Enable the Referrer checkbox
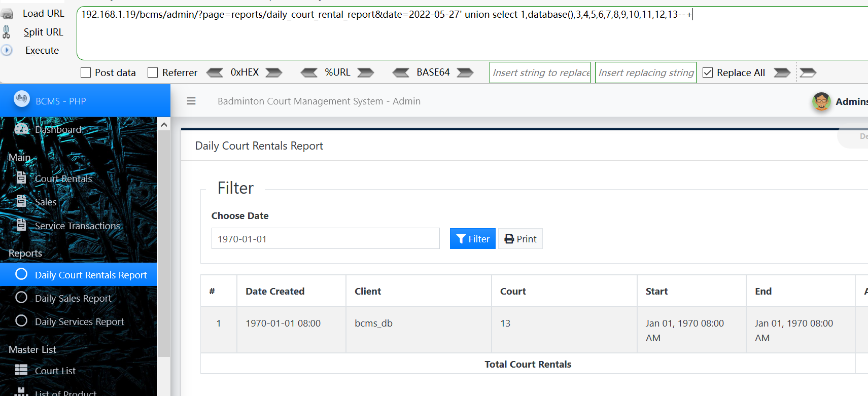 (x=153, y=73)
